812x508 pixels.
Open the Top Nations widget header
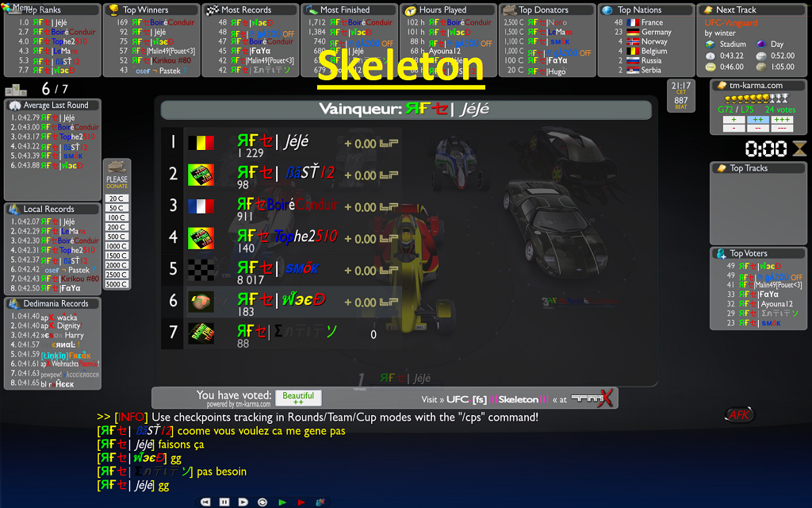click(646, 10)
